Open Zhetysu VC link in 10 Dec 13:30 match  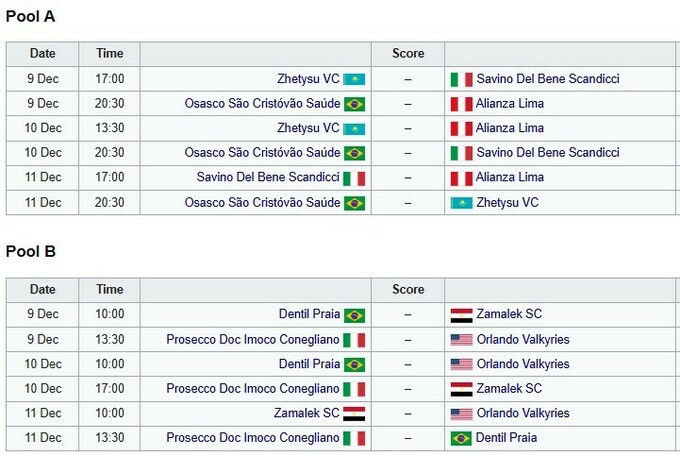pos(308,128)
